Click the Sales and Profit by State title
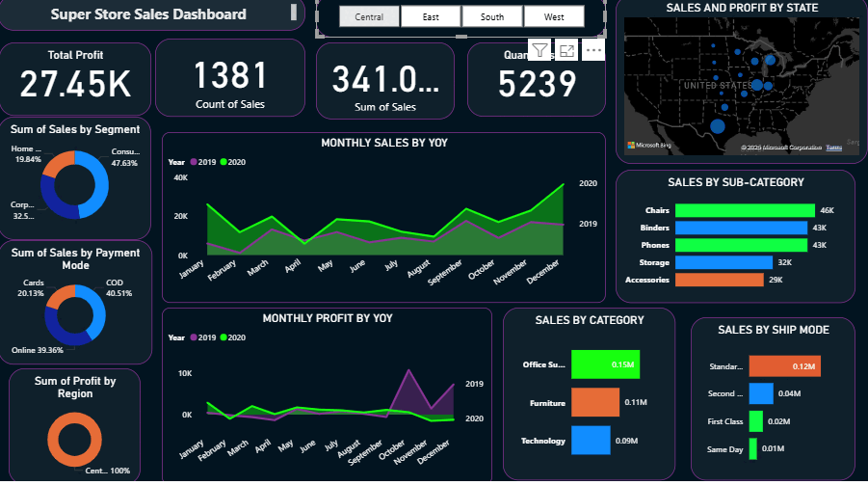 742,8
